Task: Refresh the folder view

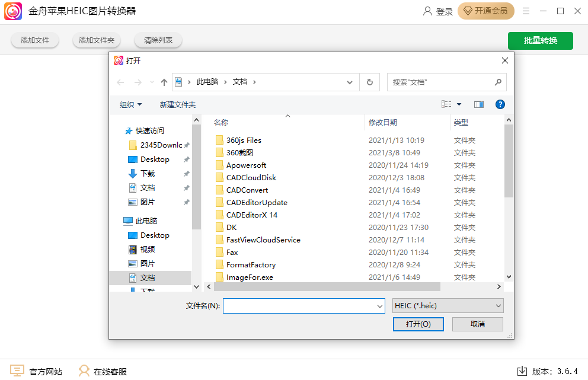Action: pyautogui.click(x=370, y=82)
